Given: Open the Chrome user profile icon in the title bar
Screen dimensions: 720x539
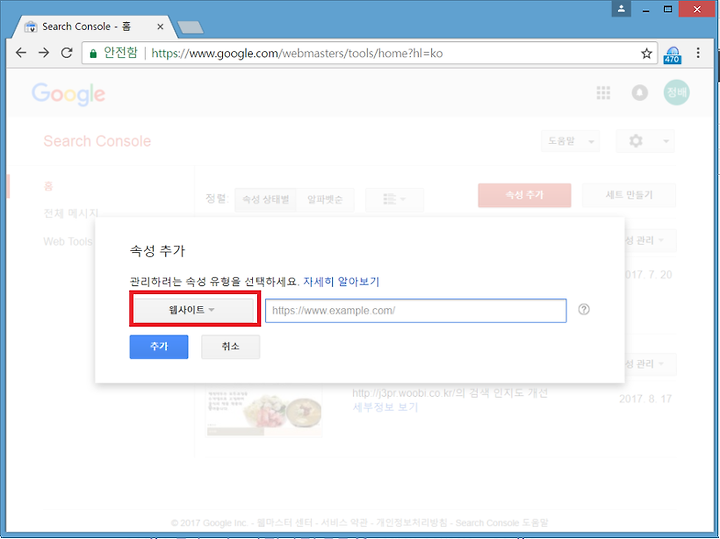Looking at the screenshot, I should click(621, 9).
